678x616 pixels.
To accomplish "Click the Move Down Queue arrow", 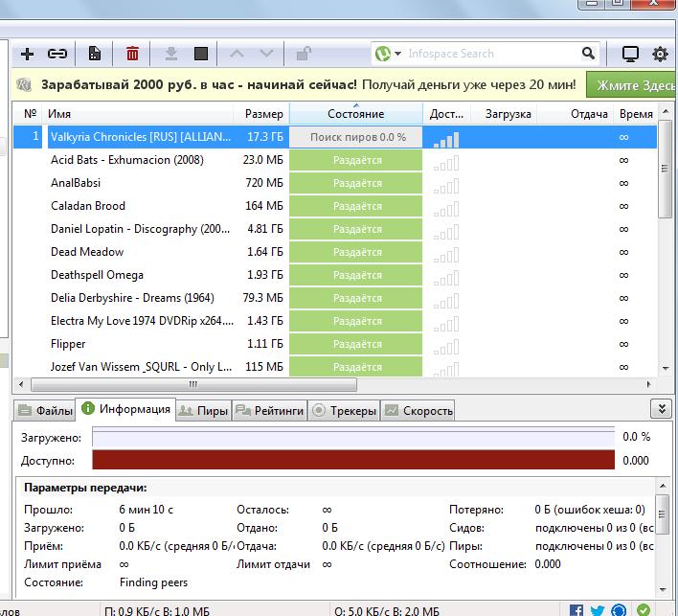I will [266, 54].
